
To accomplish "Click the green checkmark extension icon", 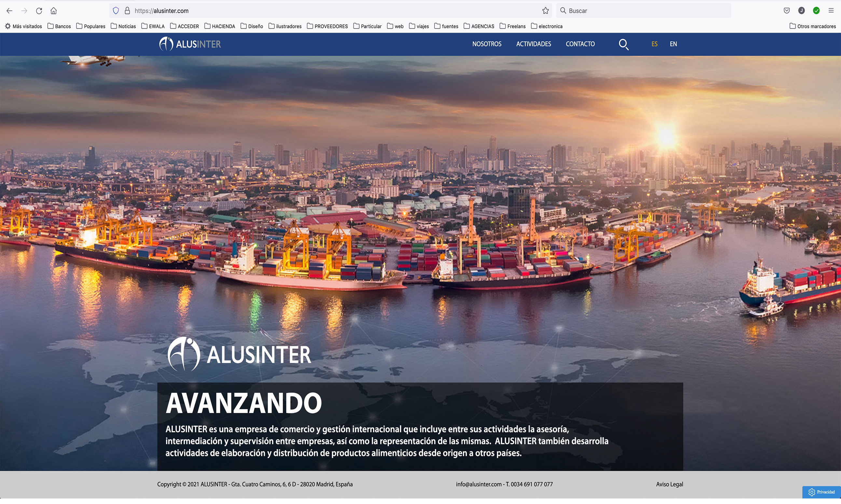I will pyautogui.click(x=816, y=11).
